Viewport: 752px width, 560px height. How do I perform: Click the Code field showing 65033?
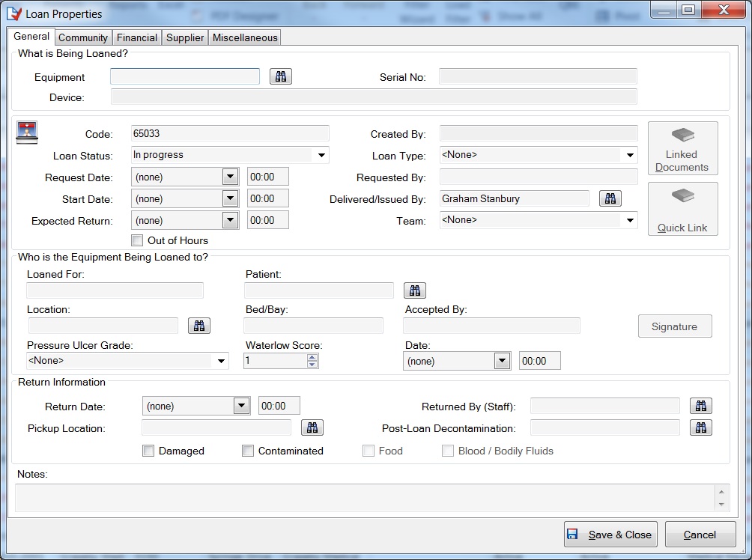(x=230, y=133)
